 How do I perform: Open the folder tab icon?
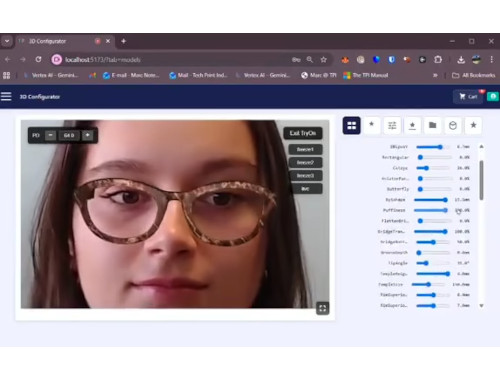pos(432,126)
